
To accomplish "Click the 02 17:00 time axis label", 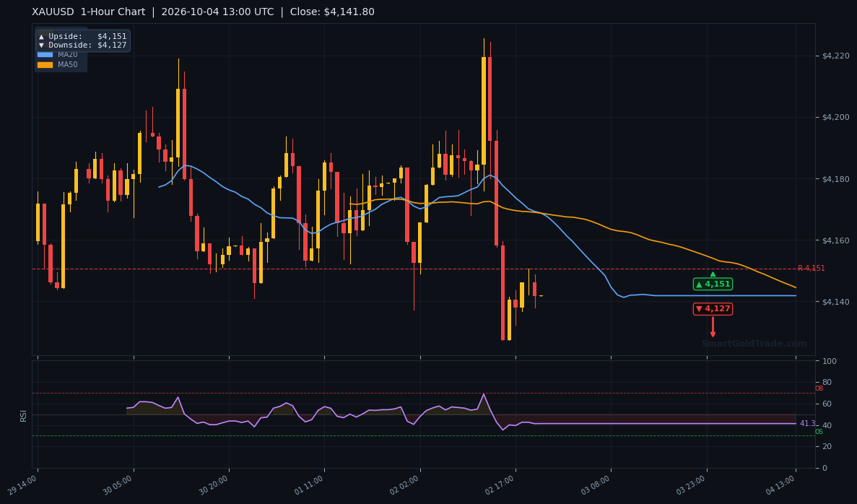I will [500, 485].
